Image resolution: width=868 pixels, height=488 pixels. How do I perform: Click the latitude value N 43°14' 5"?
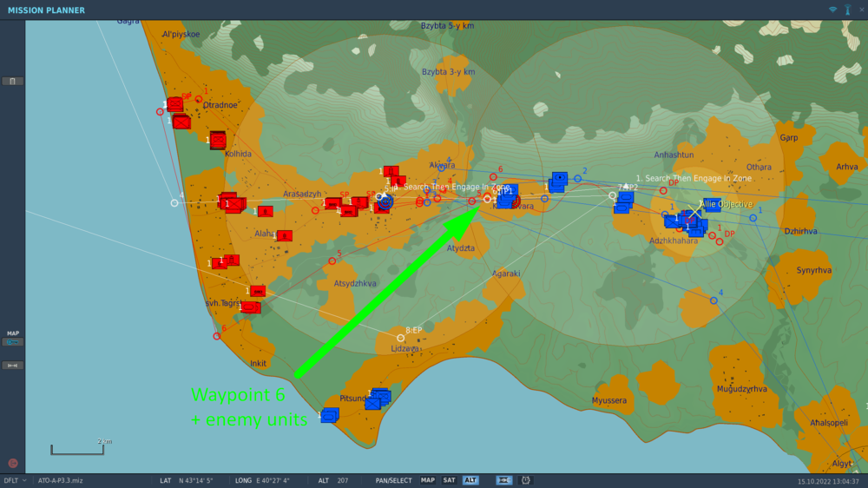point(196,480)
